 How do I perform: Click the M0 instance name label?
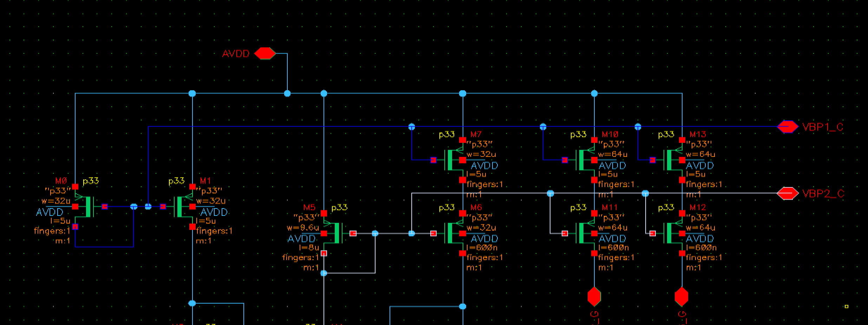coord(61,181)
